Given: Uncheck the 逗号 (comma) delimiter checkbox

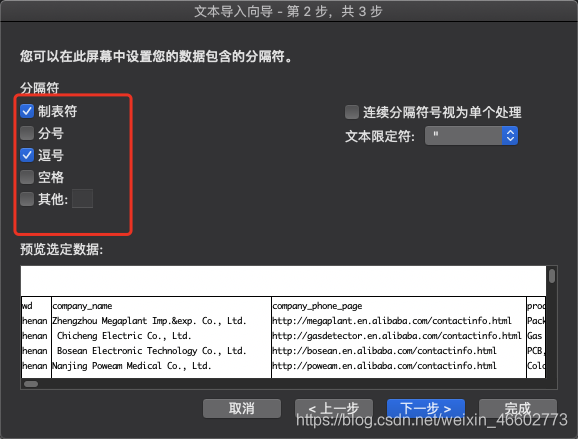Looking at the screenshot, I should [27, 155].
